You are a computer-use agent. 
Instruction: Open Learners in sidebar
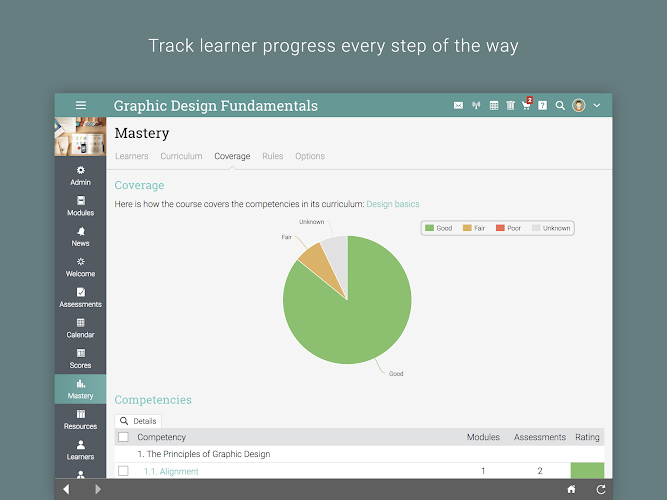coord(80,450)
